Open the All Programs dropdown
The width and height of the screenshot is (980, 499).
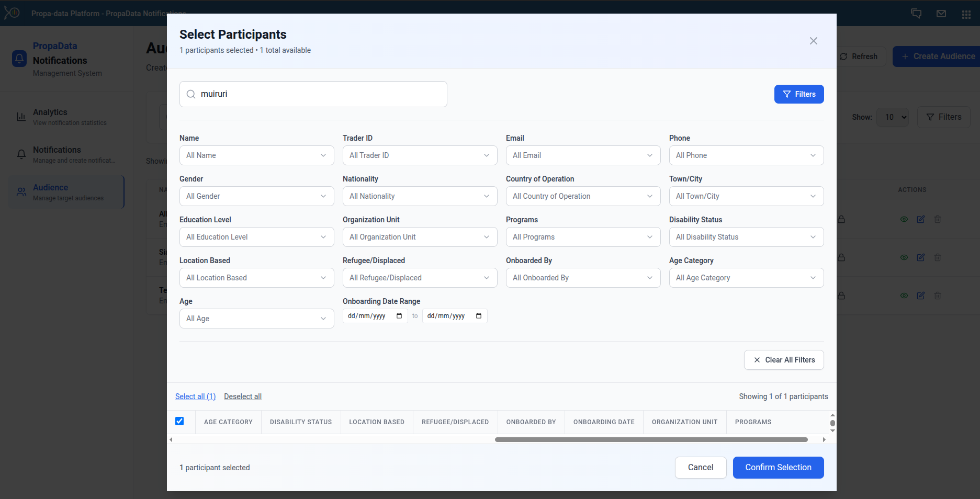click(583, 237)
